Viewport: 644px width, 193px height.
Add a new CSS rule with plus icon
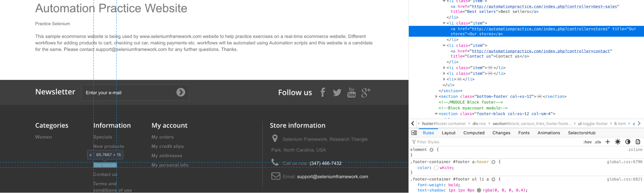click(608, 142)
